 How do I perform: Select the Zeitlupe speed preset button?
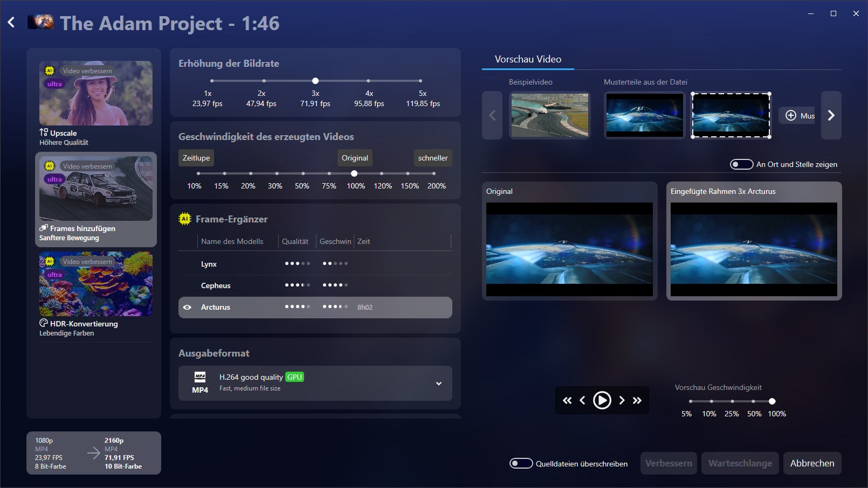point(196,158)
